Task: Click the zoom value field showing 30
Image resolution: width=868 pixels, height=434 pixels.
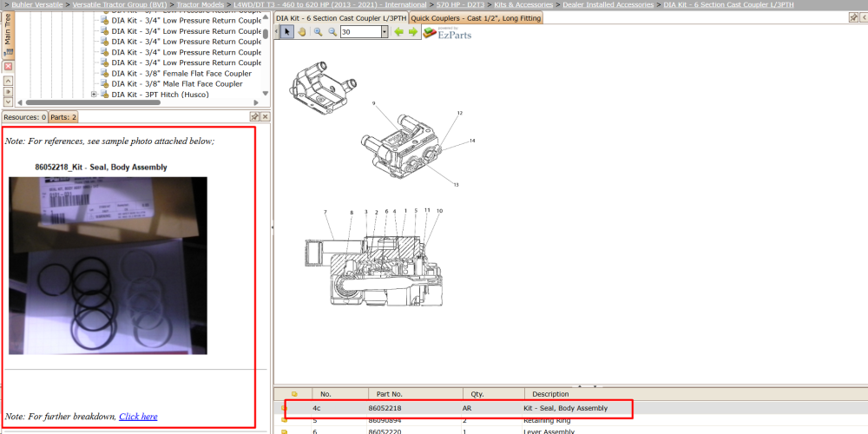Action: [x=360, y=32]
